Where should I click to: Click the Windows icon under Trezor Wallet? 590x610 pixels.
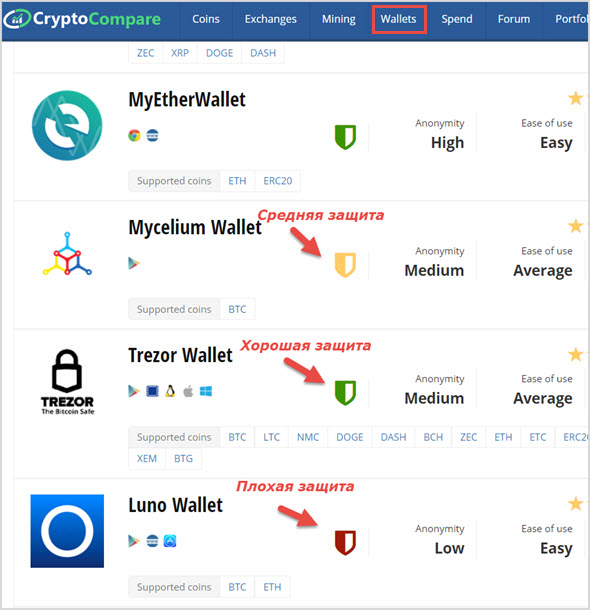206,391
